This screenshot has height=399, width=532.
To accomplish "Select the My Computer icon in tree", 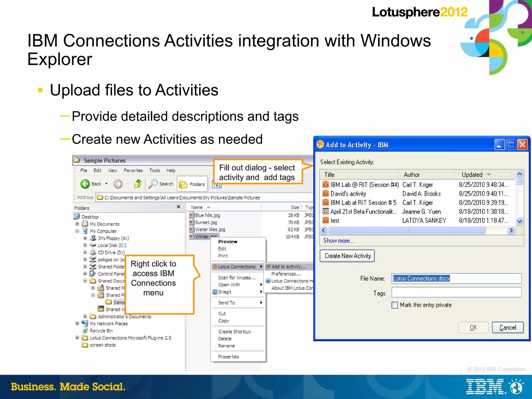I will point(85,231).
